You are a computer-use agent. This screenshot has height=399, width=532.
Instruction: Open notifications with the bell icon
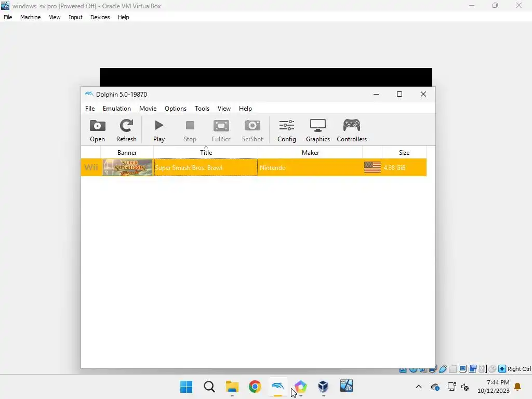[518, 387]
